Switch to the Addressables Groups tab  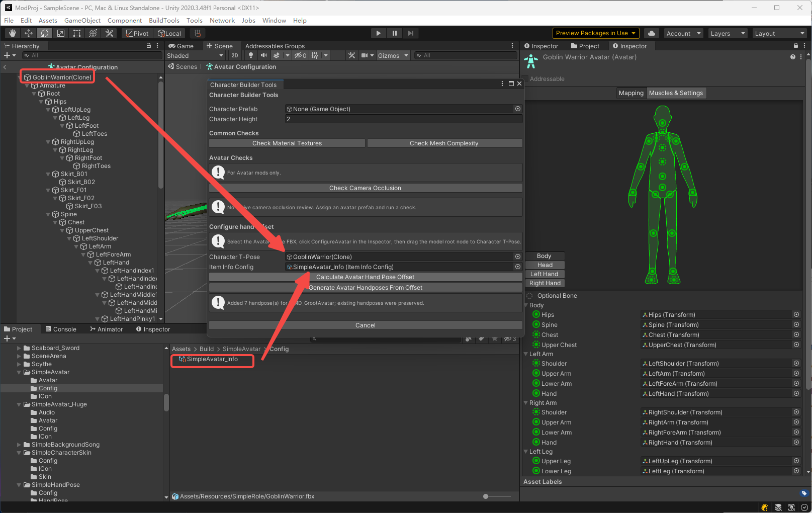[x=275, y=46]
